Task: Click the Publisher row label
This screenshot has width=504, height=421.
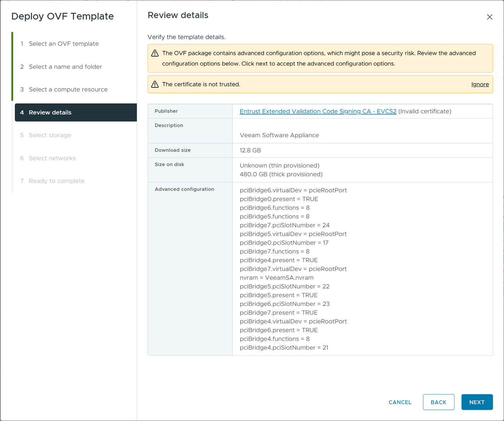Action: pyautogui.click(x=166, y=111)
